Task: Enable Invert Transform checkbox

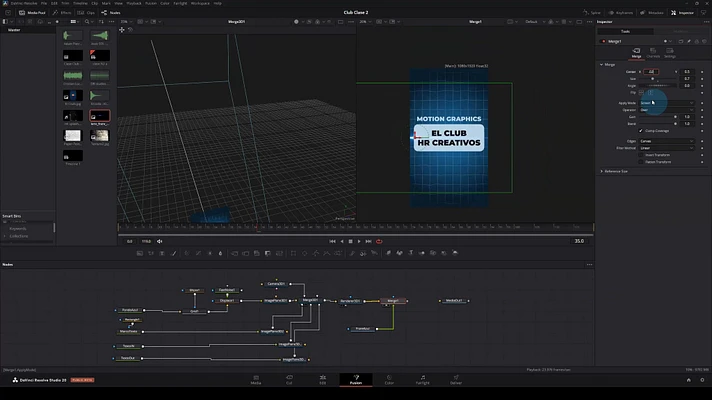Action: point(641,155)
